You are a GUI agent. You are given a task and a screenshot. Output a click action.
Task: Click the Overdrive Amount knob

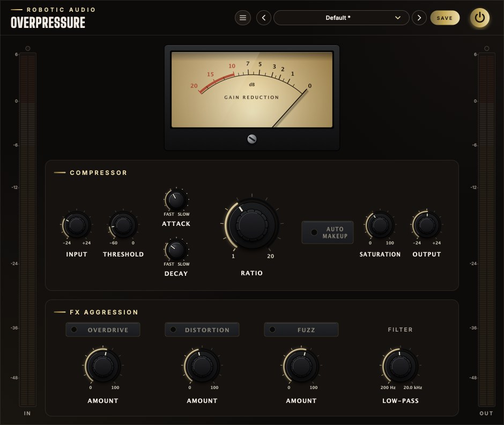[103, 365]
